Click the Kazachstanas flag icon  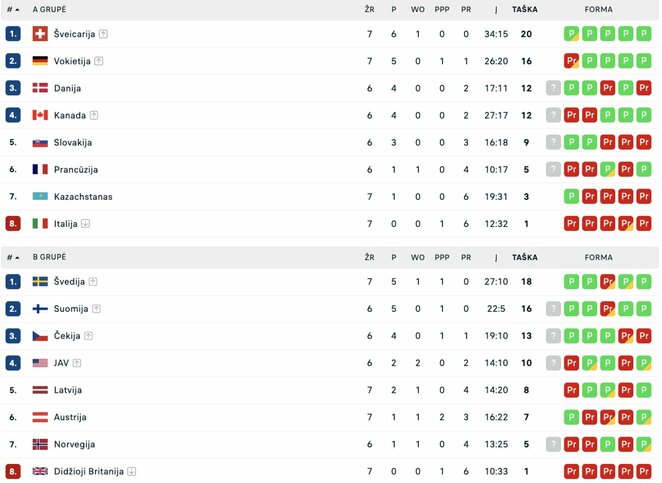coord(40,197)
